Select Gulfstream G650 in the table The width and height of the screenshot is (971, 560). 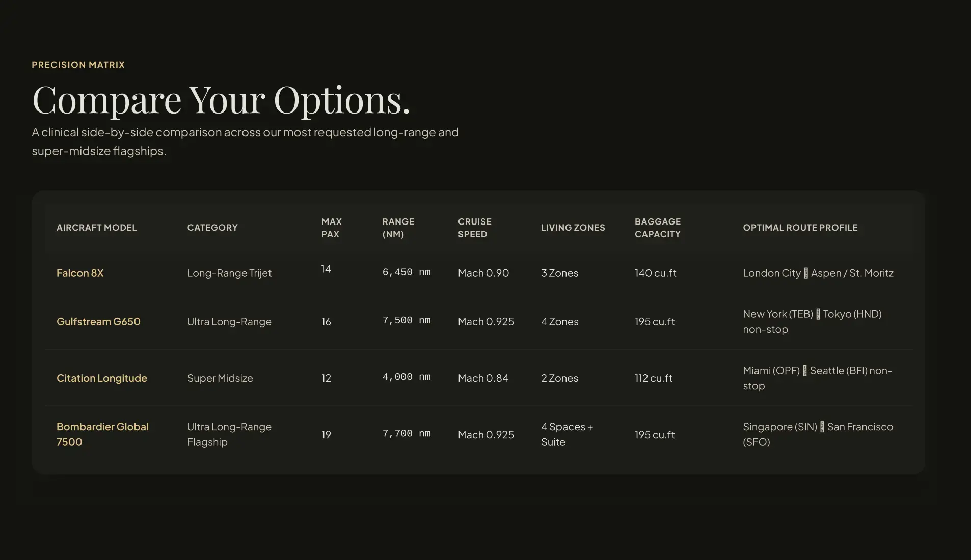[x=98, y=322]
